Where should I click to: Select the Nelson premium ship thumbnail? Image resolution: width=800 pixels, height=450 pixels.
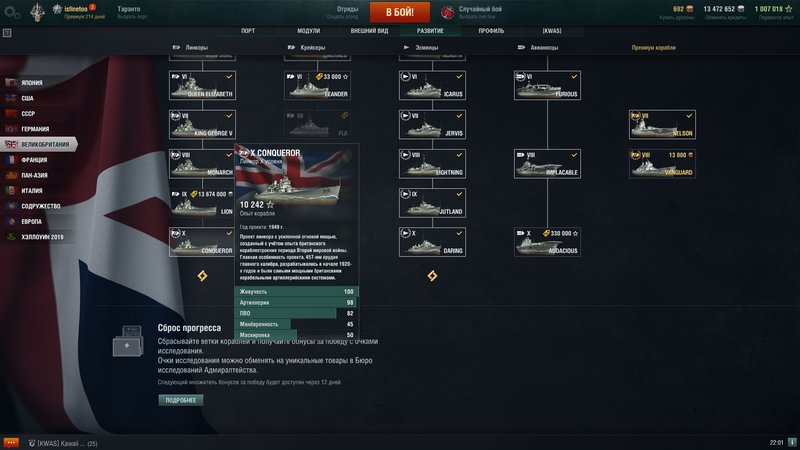pyautogui.click(x=662, y=124)
